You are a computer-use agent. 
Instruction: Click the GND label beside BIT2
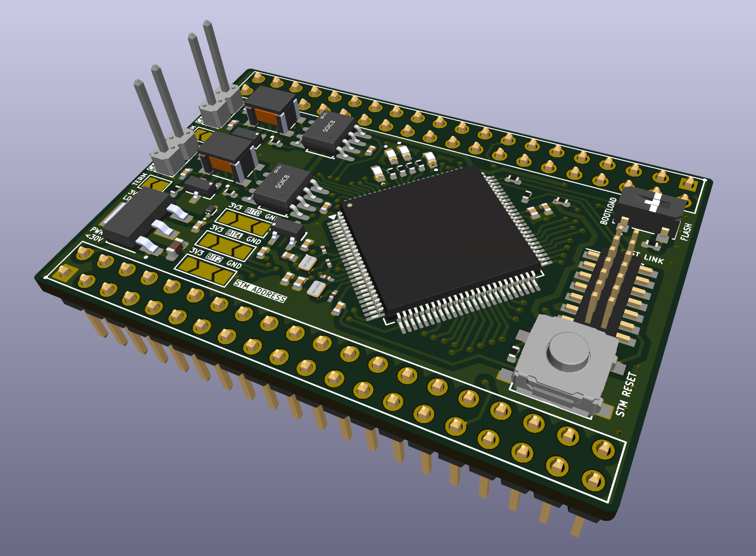[234, 264]
